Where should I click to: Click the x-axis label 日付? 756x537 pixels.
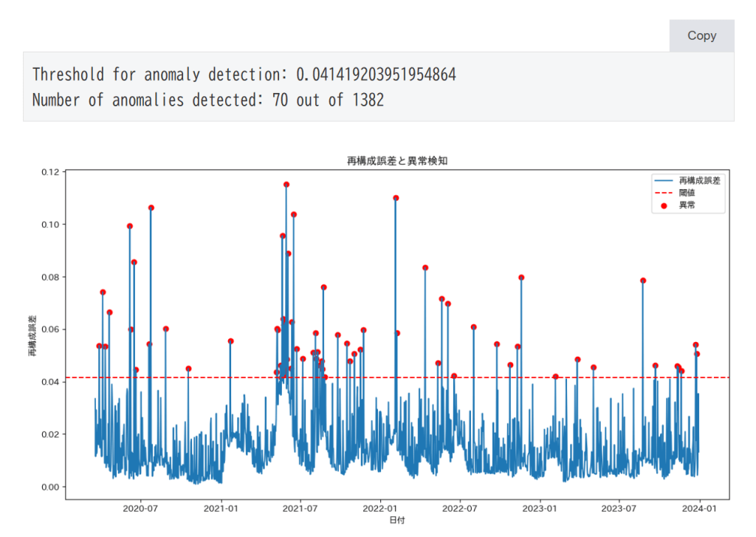point(396,521)
